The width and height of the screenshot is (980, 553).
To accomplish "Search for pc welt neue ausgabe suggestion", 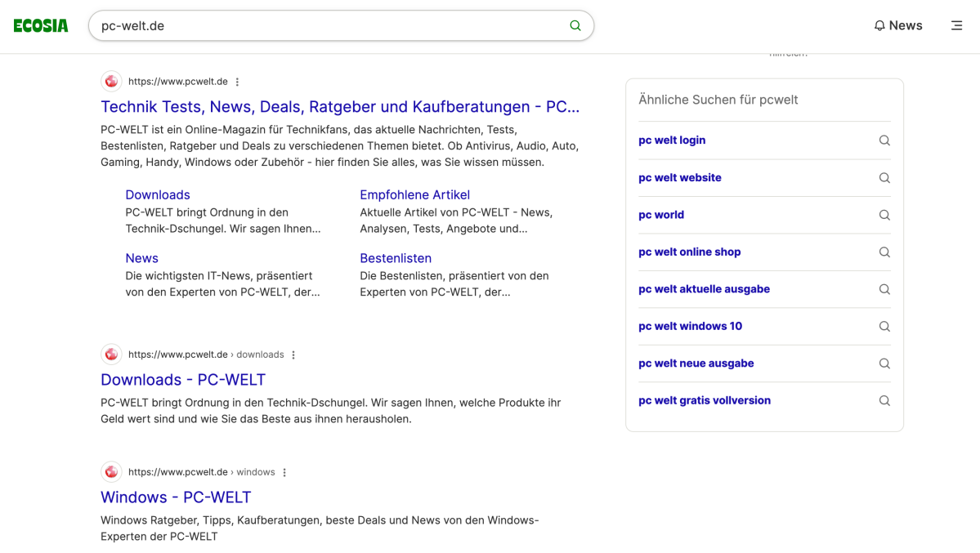I will 696,363.
